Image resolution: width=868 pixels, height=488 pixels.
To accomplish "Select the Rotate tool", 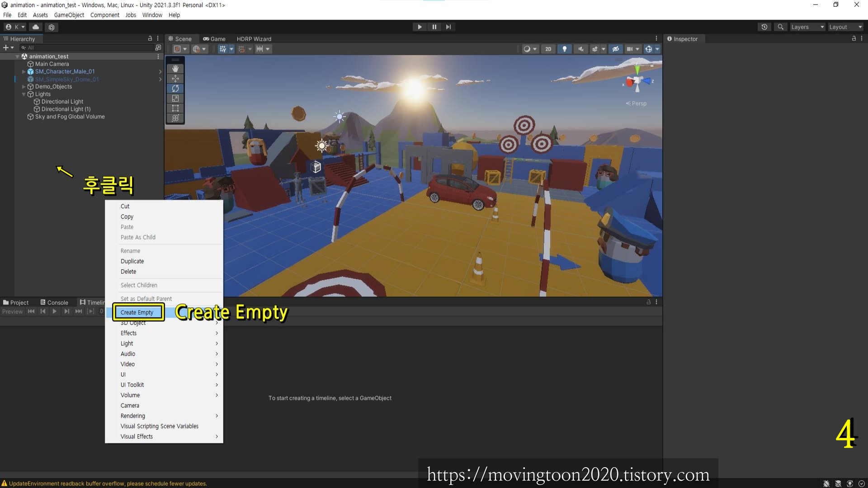I will pyautogui.click(x=175, y=89).
